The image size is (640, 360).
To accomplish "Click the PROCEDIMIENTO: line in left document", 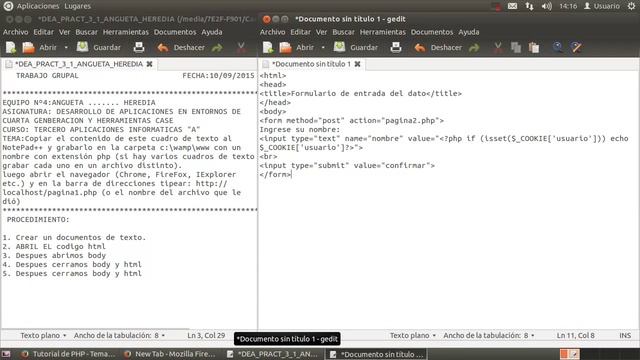I will [x=38, y=220].
